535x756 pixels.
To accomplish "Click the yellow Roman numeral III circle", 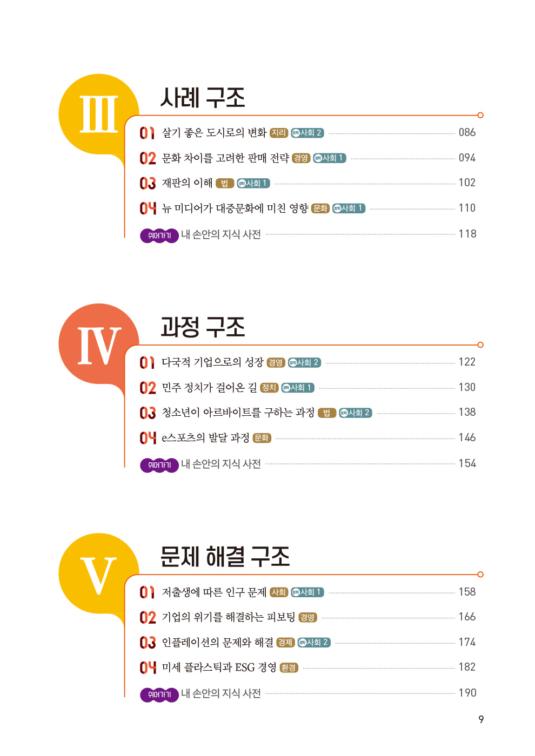I will tap(98, 114).
